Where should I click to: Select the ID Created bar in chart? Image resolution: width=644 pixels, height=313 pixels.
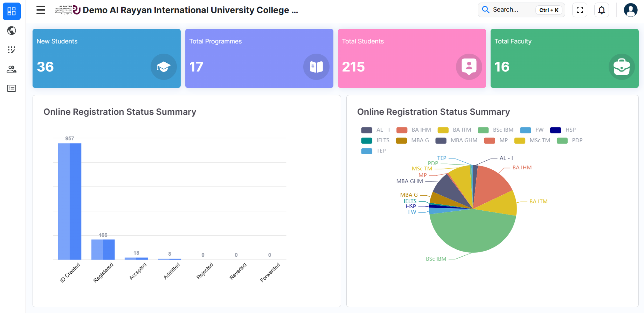click(x=69, y=201)
